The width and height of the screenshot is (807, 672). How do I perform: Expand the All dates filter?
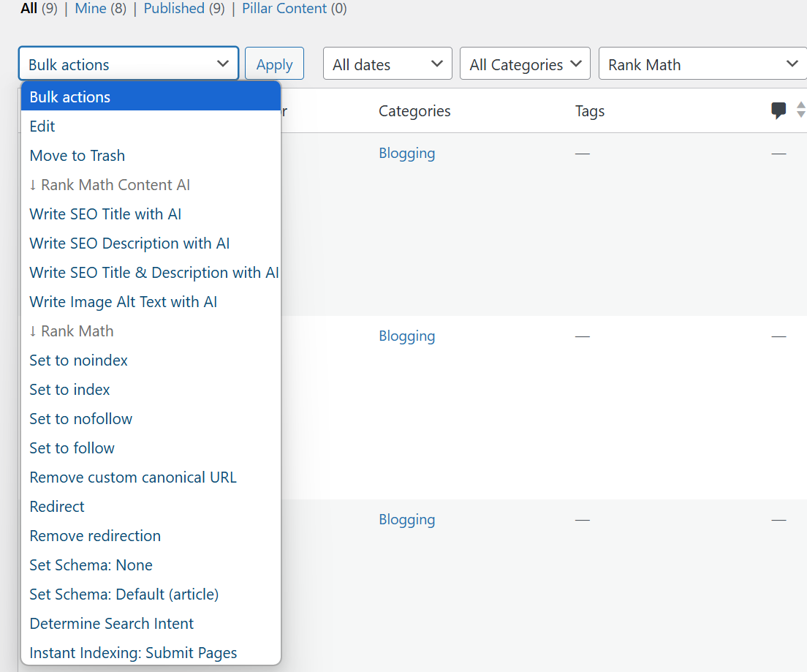pyautogui.click(x=387, y=64)
